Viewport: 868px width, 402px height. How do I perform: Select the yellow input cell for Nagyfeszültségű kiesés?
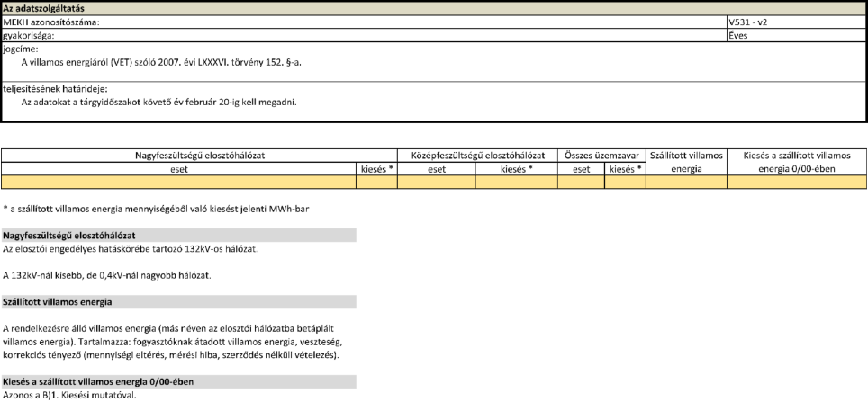(377, 183)
